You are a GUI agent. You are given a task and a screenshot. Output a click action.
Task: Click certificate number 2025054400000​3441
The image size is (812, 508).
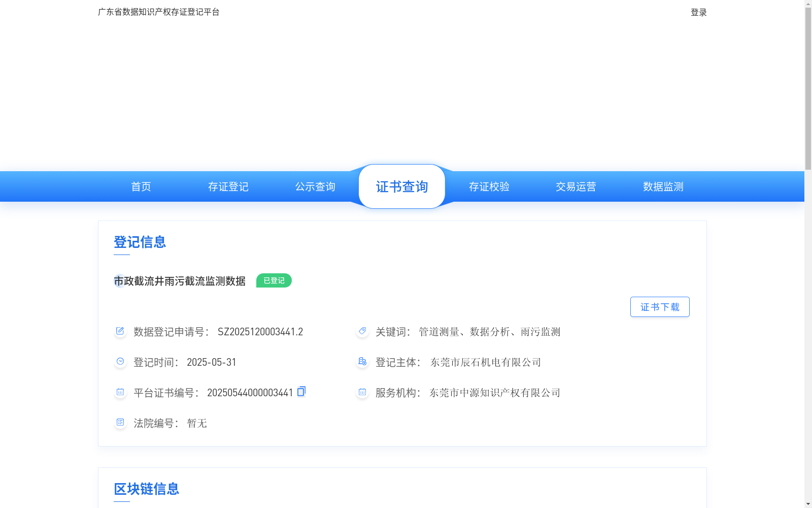250,393
